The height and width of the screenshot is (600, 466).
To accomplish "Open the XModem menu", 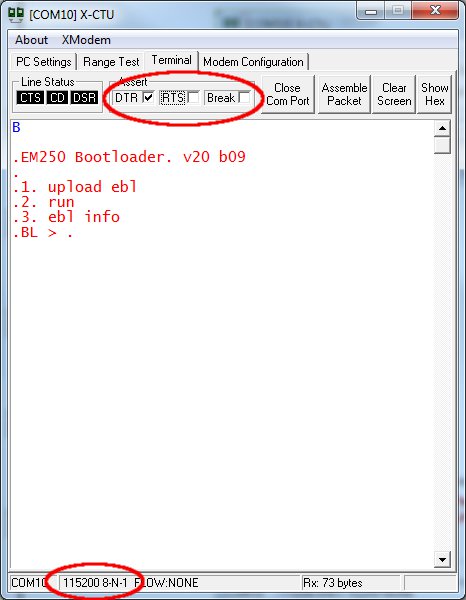I will [x=86, y=40].
